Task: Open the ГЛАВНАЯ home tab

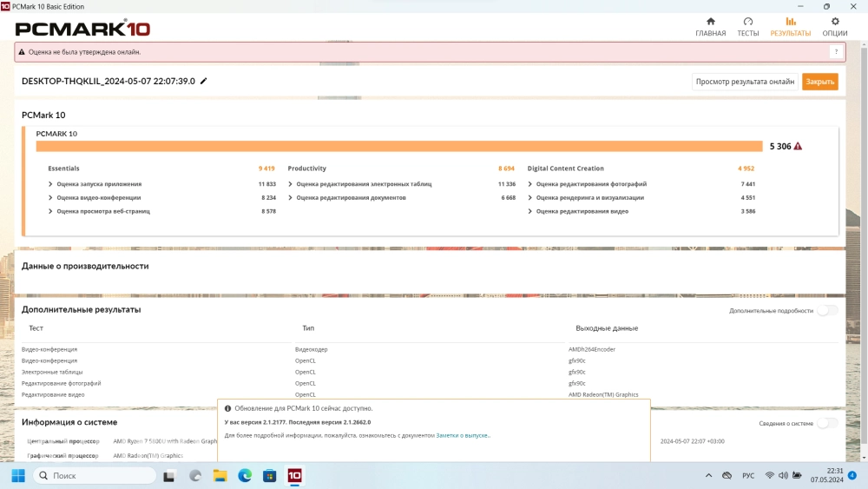Action: (x=710, y=27)
